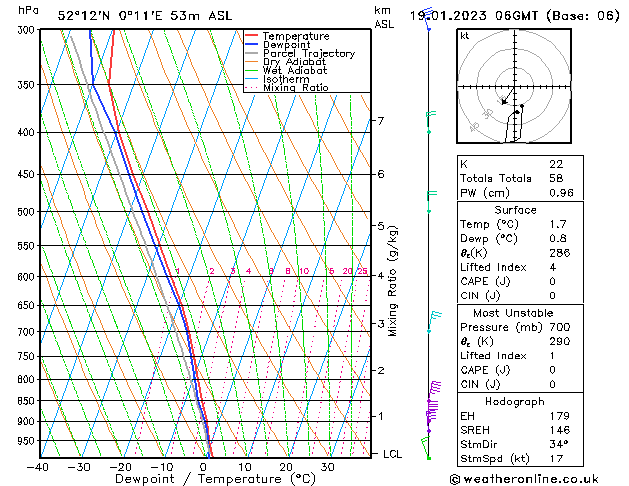Click the wind barb at the 400 hPa level
Image resolution: width=629 pixels, height=486 pixels.
pyautogui.click(x=430, y=122)
